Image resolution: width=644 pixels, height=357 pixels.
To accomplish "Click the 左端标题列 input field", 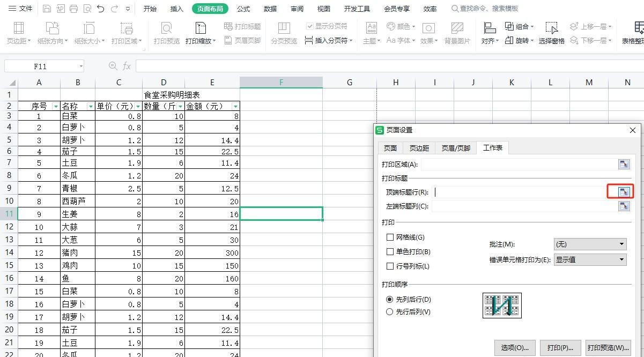I will (524, 206).
